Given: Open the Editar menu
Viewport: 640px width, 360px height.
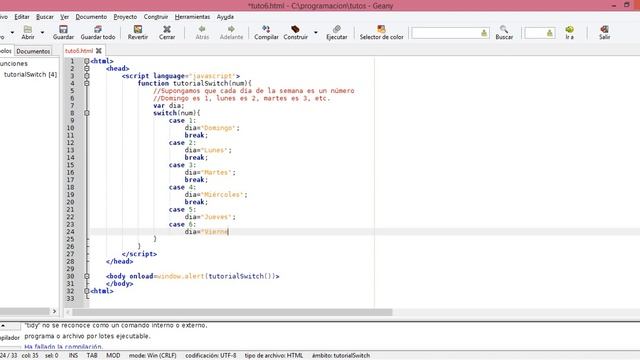Looking at the screenshot, I should [x=22, y=17].
